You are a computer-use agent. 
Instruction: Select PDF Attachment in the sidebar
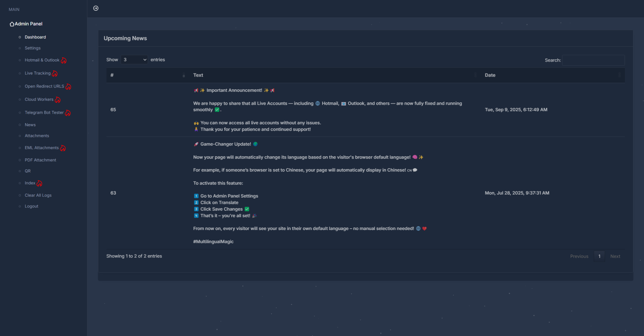coord(40,160)
